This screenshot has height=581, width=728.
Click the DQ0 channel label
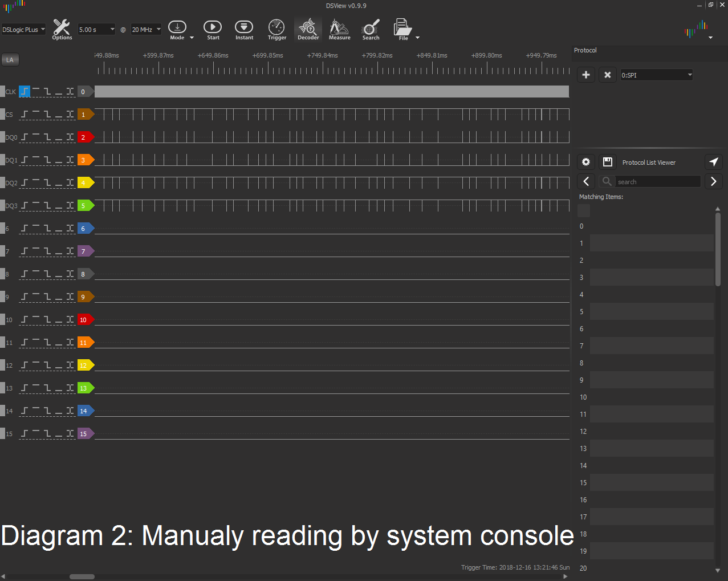click(11, 137)
